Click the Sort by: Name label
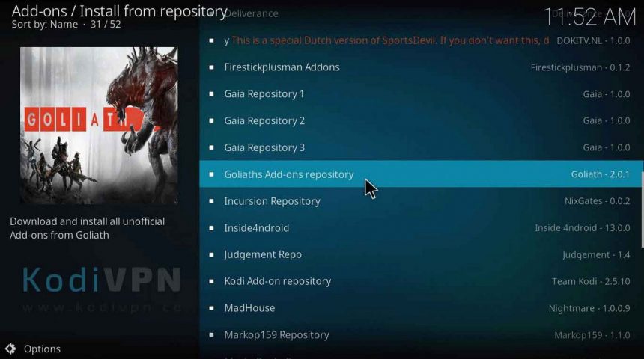The height and width of the screenshot is (359, 644). coord(45,25)
